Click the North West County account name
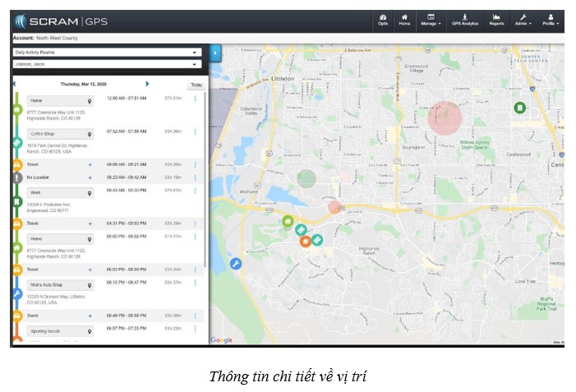The width and height of the screenshot is (576, 392). pos(57,38)
